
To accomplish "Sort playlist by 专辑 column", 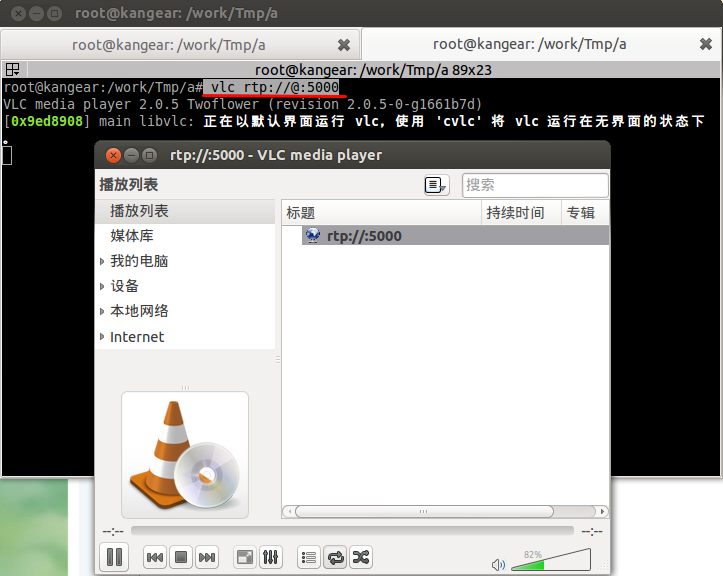I will pos(585,213).
